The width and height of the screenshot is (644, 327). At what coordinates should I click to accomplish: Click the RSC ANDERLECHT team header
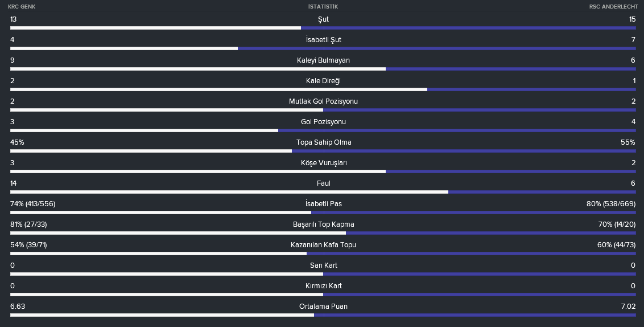tap(614, 7)
